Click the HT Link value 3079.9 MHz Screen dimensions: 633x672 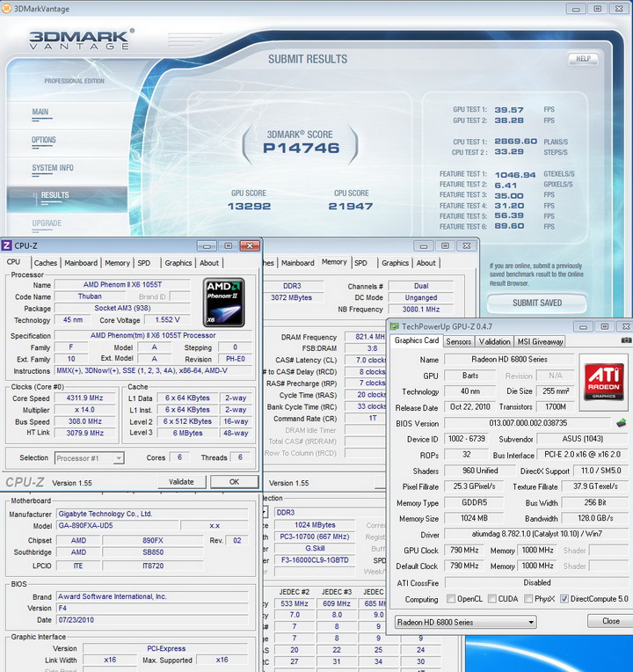pyautogui.click(x=84, y=434)
